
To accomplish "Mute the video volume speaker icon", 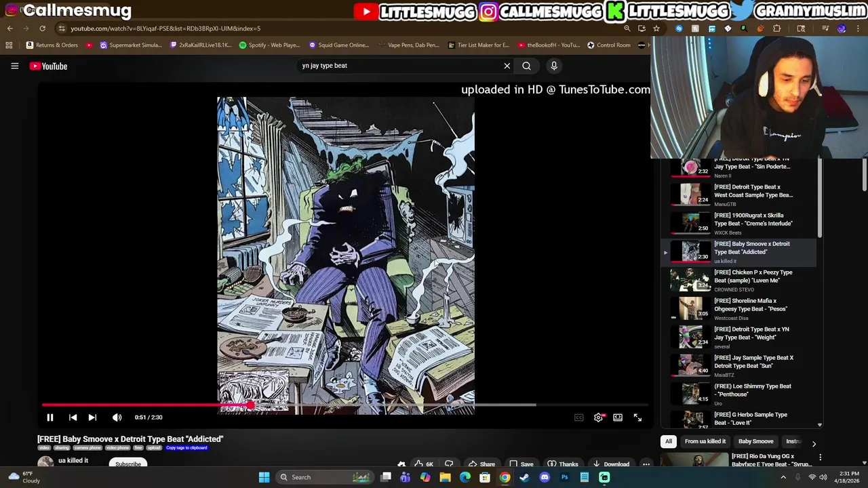I will pyautogui.click(x=117, y=418).
